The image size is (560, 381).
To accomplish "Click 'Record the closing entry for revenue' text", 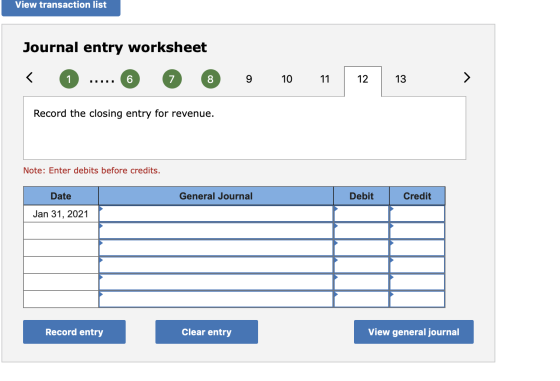I will click(124, 114).
